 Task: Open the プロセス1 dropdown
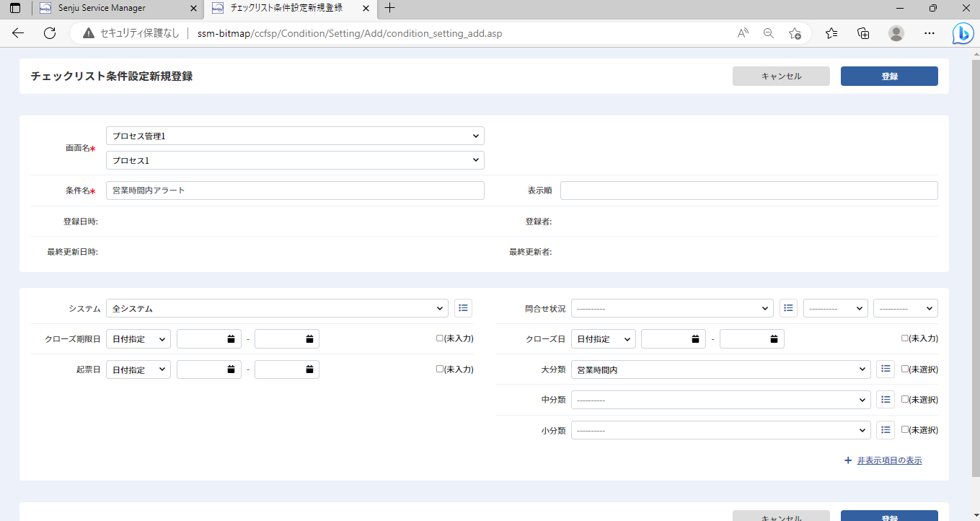coord(295,160)
